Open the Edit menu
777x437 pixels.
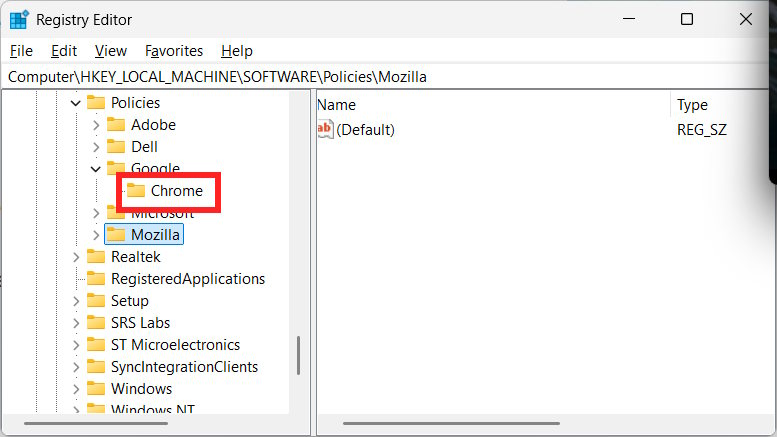click(64, 51)
